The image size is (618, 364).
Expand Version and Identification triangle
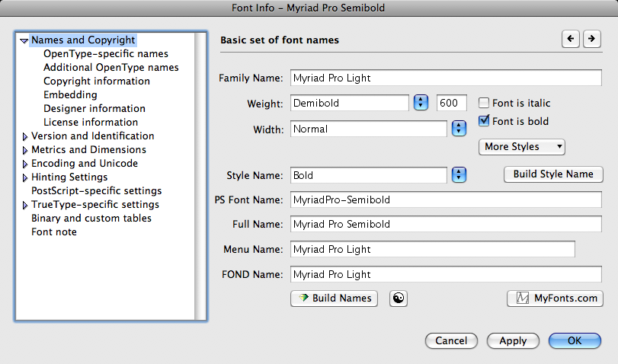pos(25,137)
